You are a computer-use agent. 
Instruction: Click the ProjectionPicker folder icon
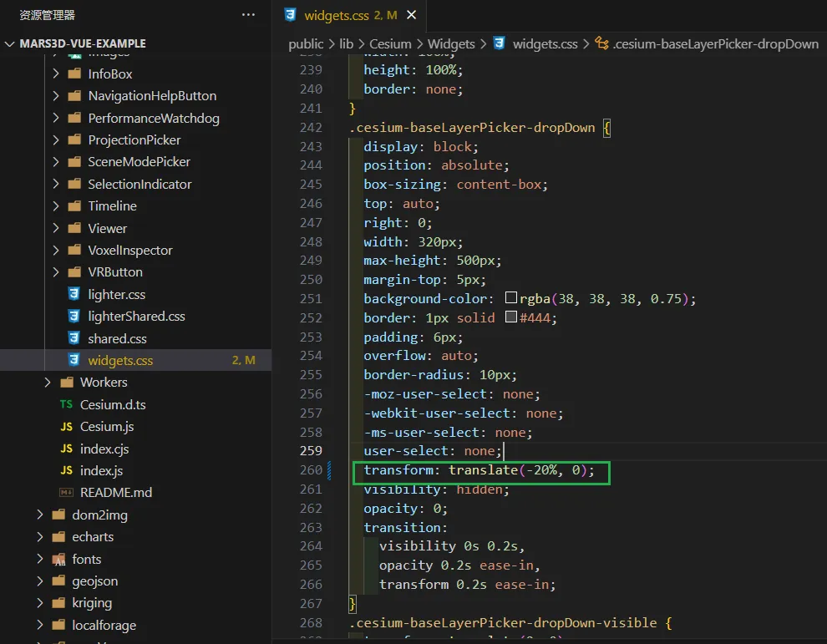[74, 139]
